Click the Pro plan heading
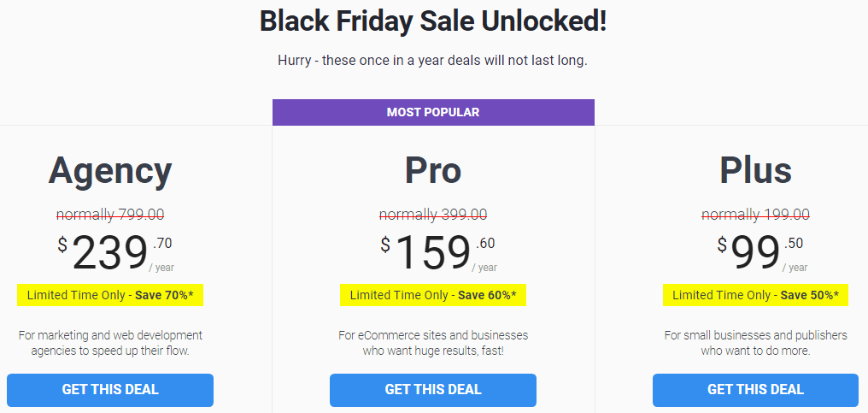868x413 pixels. [433, 171]
